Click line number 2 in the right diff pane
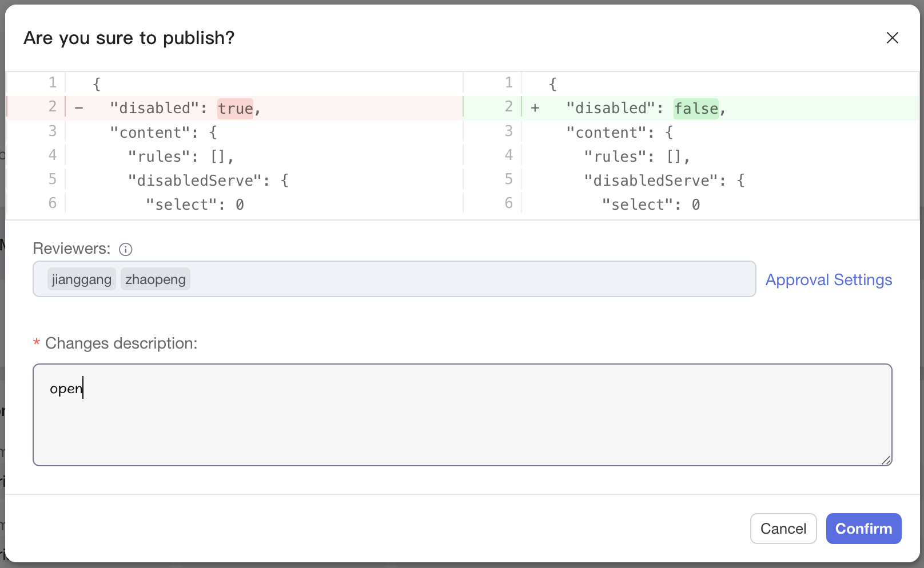This screenshot has height=568, width=924. pos(508,107)
